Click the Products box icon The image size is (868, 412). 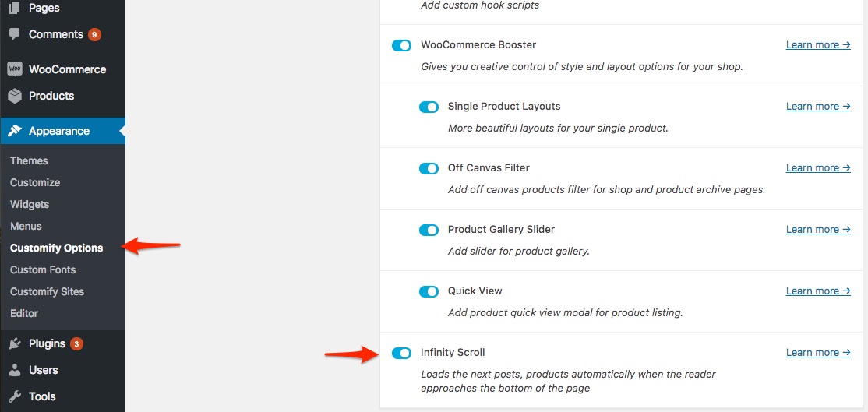(14, 96)
